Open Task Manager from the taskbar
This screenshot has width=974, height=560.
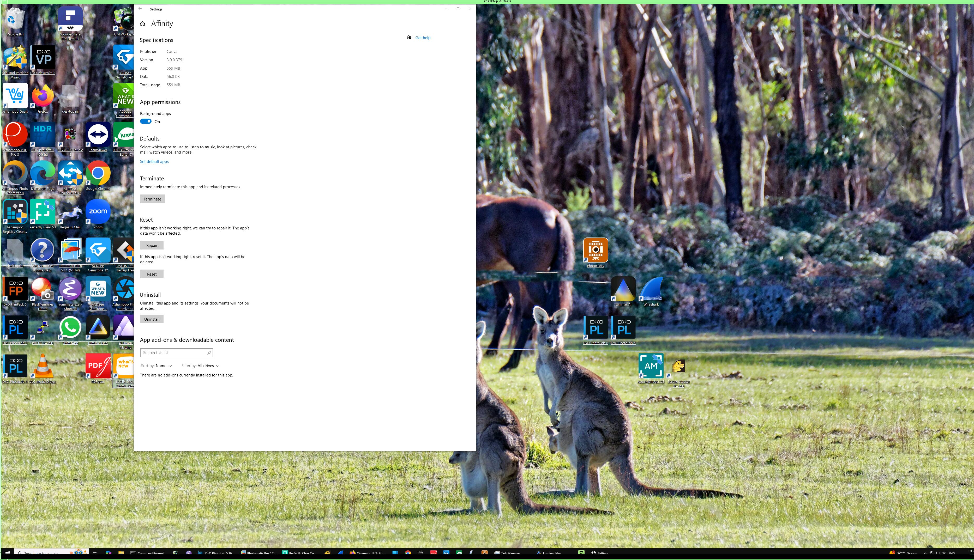pos(507,553)
